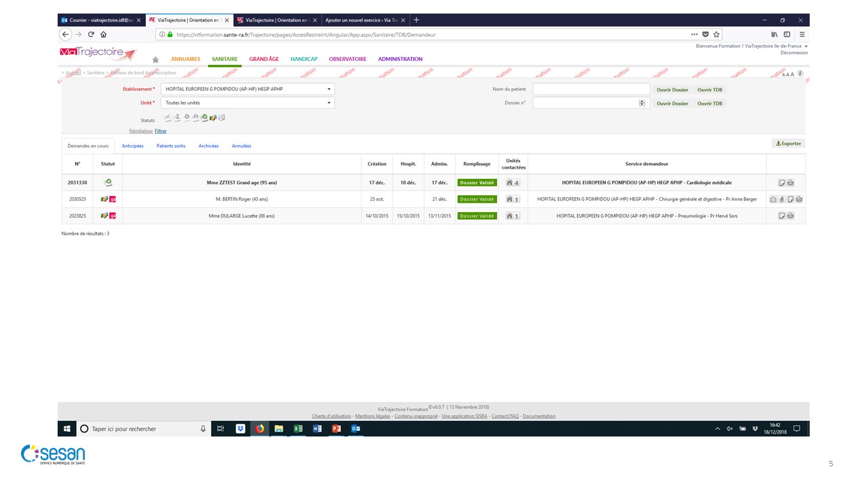Viewport: 868px width, 488px height.
Task: Click contacted units icon showing 4
Action: pyautogui.click(x=513, y=183)
